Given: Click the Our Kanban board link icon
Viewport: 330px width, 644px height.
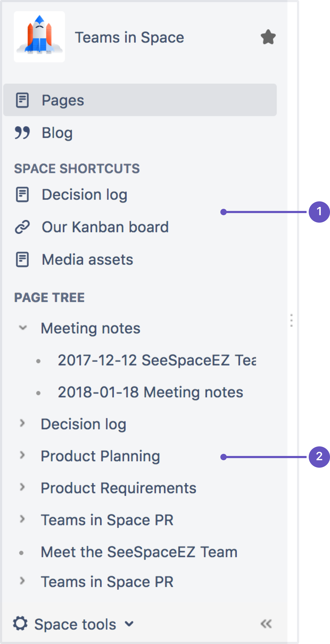Looking at the screenshot, I should 22,227.
